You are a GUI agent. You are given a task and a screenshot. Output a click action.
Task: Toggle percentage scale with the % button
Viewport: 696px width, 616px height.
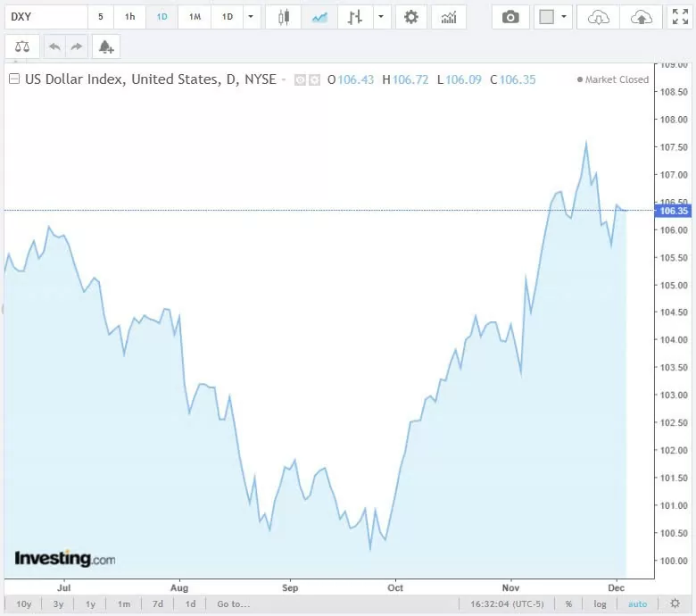click(568, 604)
